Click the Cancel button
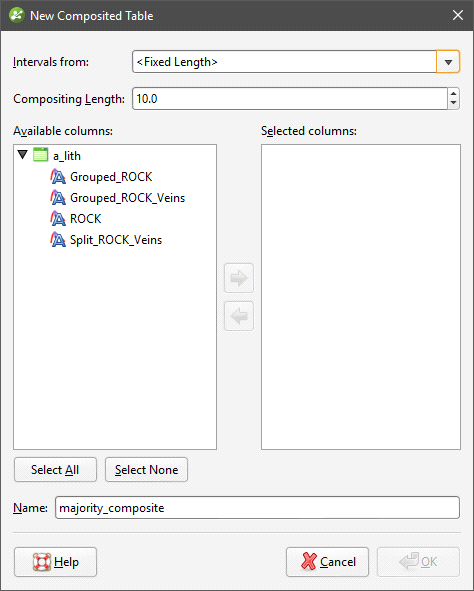Viewport: 474px width, 591px height. click(x=327, y=562)
